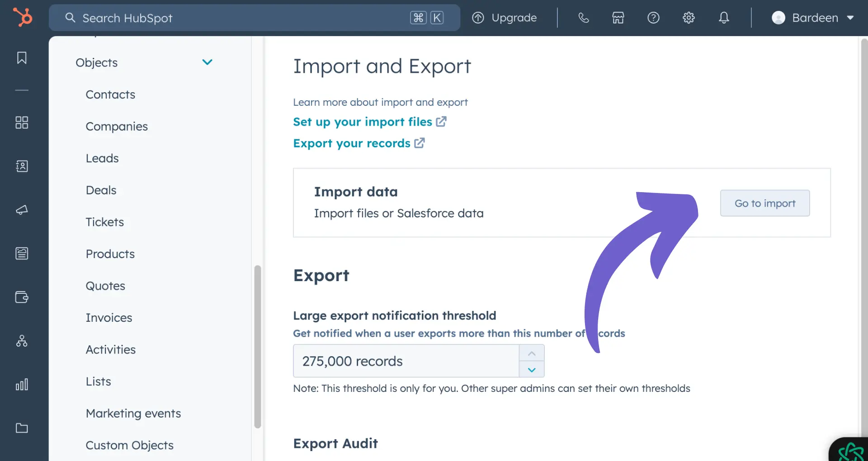The image size is (868, 461).
Task: Click the Go to import button
Action: 765,203
